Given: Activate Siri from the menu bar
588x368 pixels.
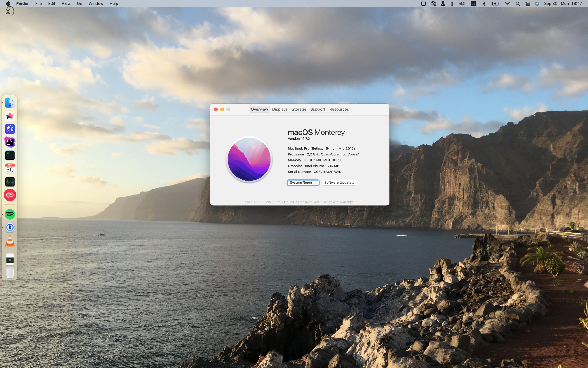Looking at the screenshot, I should (x=537, y=4).
